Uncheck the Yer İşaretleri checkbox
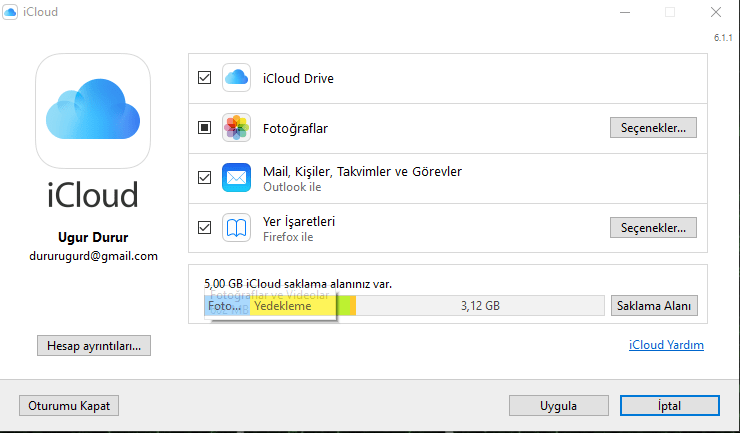 point(205,228)
